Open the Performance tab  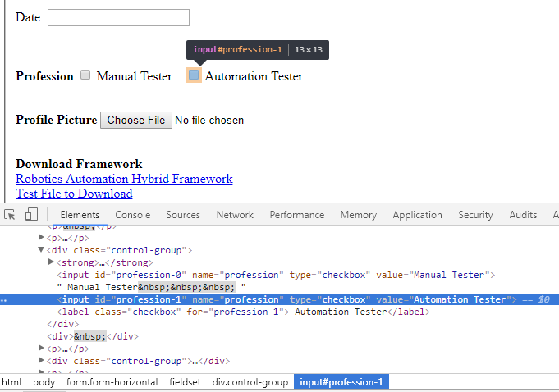pyautogui.click(x=296, y=215)
